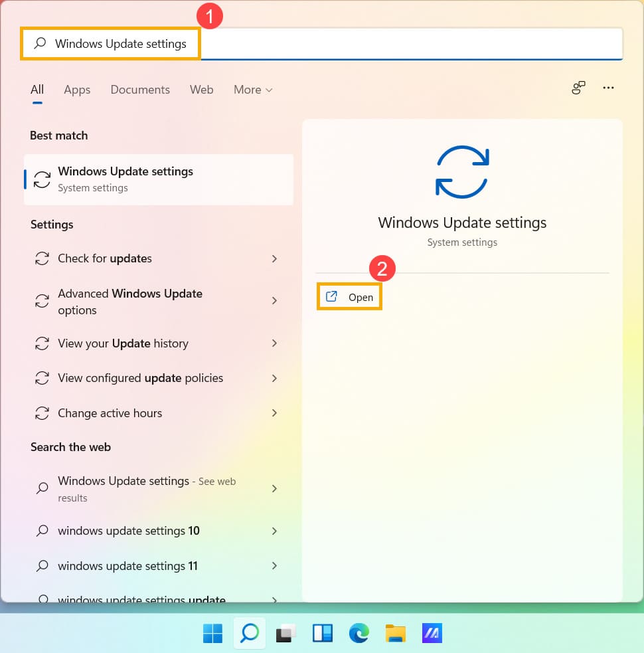644x653 pixels.
Task: Open Advanced Windows Update options result
Action: pos(130,302)
